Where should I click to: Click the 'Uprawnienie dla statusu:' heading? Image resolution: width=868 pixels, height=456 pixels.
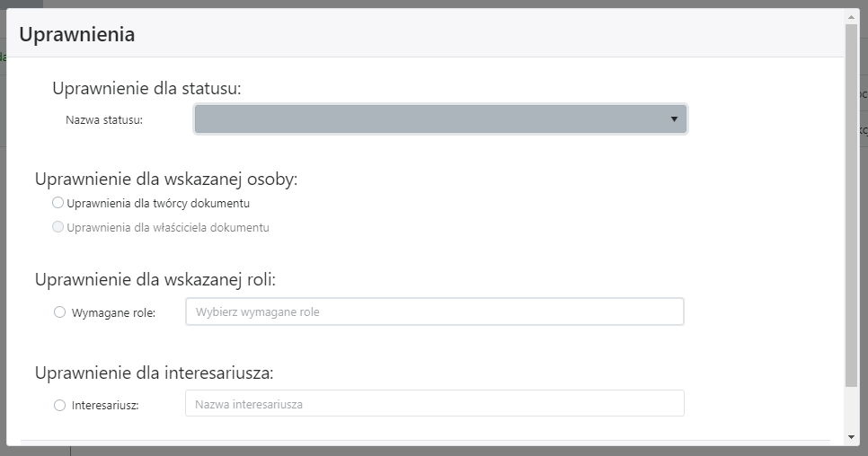tap(146, 89)
